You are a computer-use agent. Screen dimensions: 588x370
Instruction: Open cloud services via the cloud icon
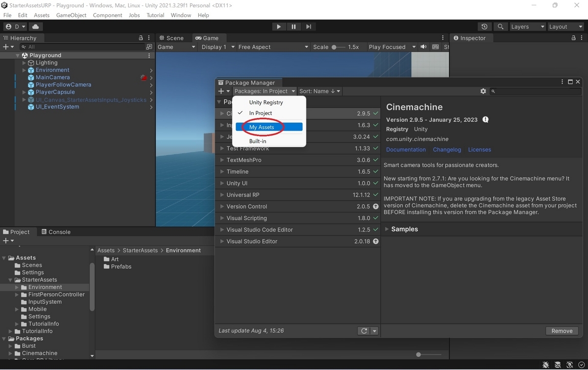[x=37, y=27]
